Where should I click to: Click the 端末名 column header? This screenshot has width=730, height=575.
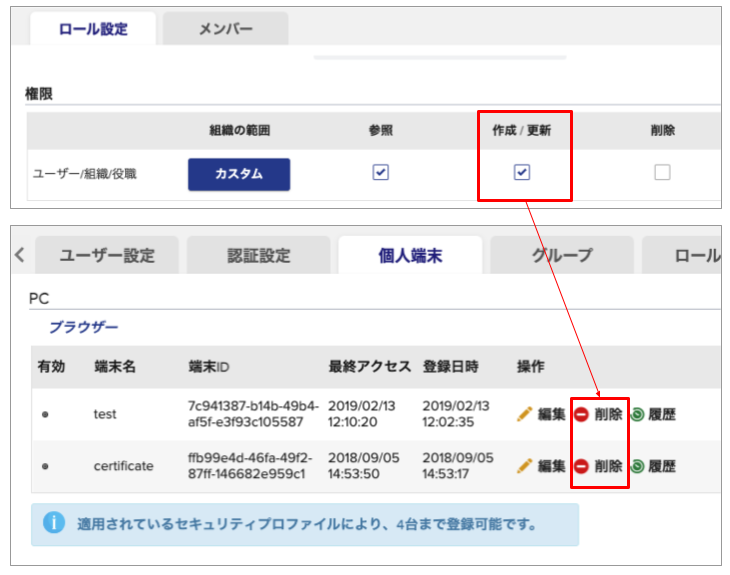115,366
